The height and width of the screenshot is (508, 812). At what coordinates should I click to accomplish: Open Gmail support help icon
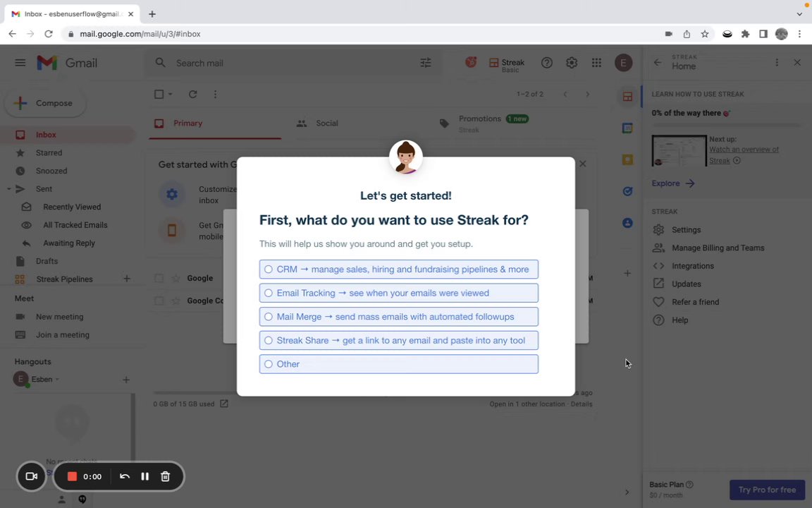tap(547, 63)
